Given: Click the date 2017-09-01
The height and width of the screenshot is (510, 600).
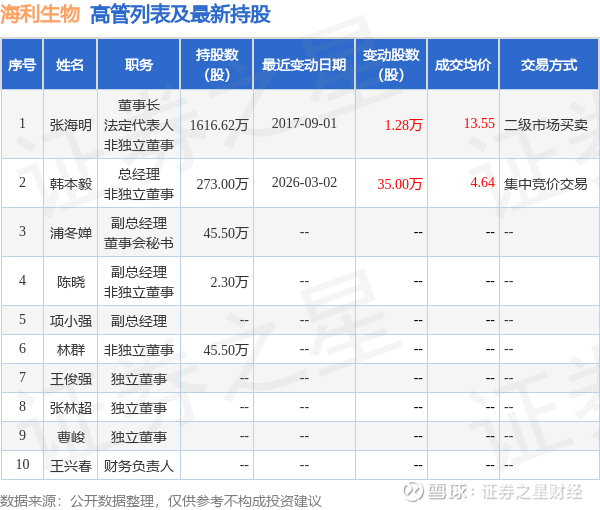Looking at the screenshot, I should click(x=304, y=123).
